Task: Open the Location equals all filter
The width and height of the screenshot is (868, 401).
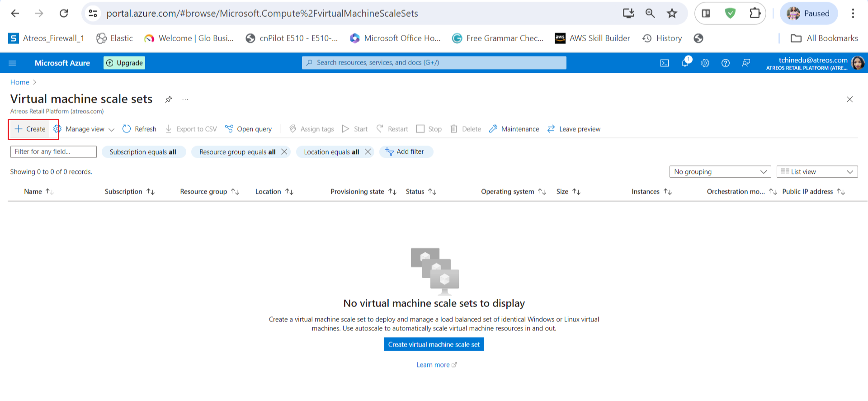Action: pos(331,152)
